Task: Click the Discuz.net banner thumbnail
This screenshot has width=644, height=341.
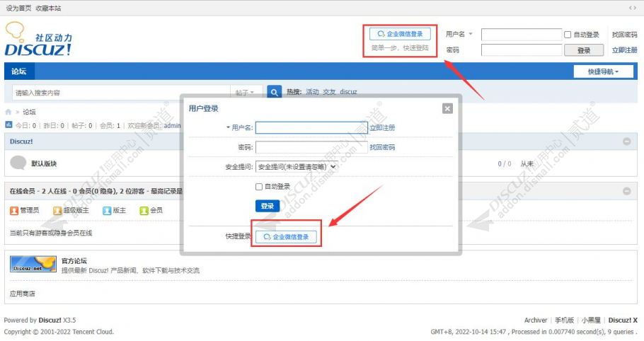Action: [33, 265]
